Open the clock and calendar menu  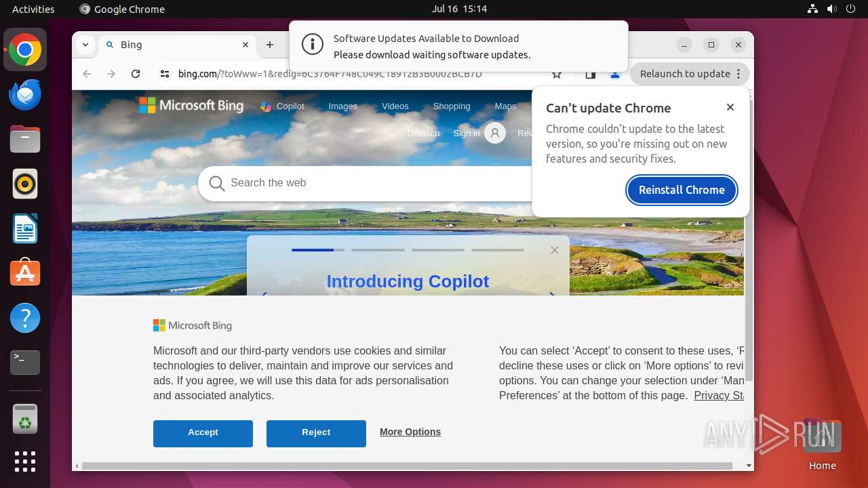point(459,9)
